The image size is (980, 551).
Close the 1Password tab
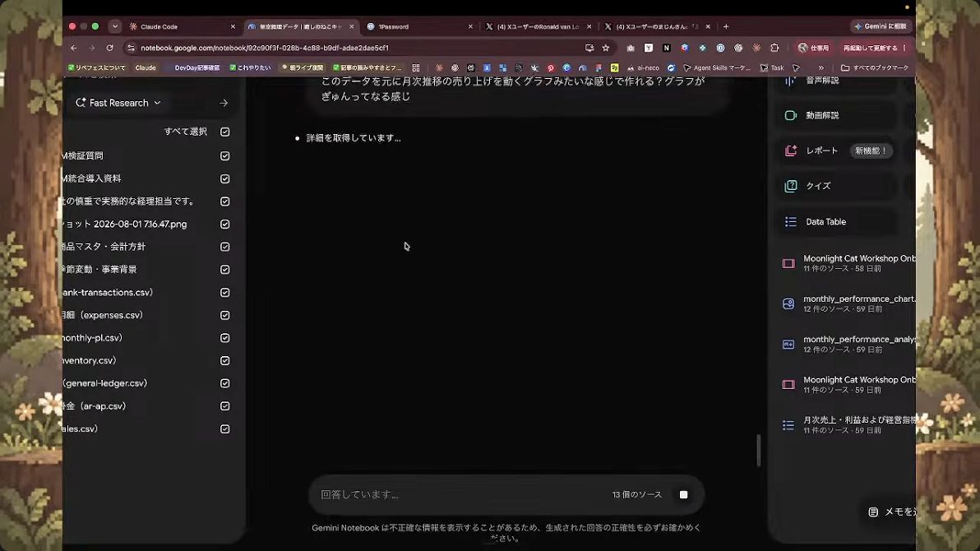(470, 26)
